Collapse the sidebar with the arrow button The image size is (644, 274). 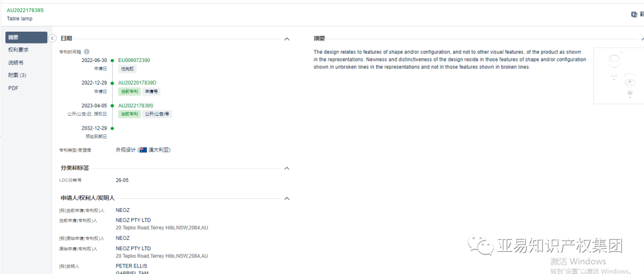click(x=52, y=38)
